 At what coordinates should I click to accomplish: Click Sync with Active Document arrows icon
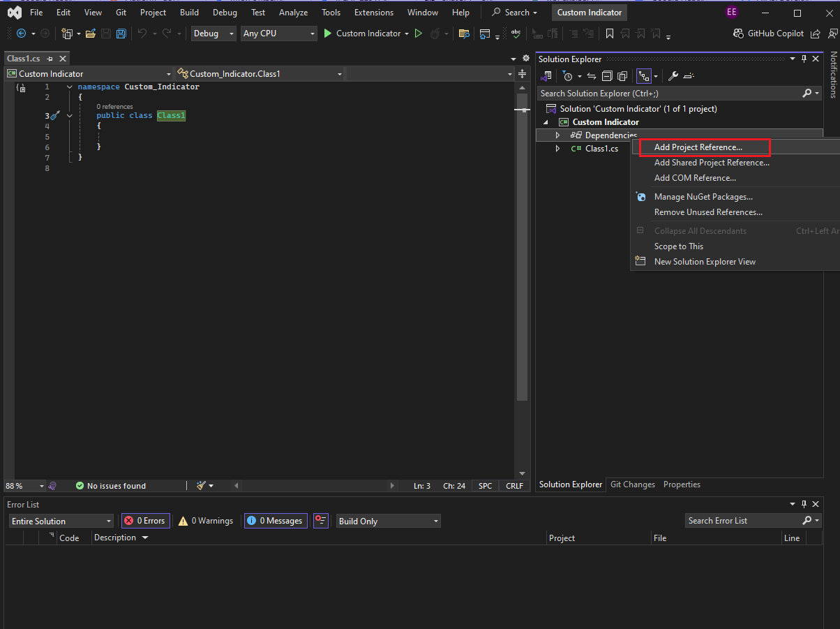tap(592, 76)
